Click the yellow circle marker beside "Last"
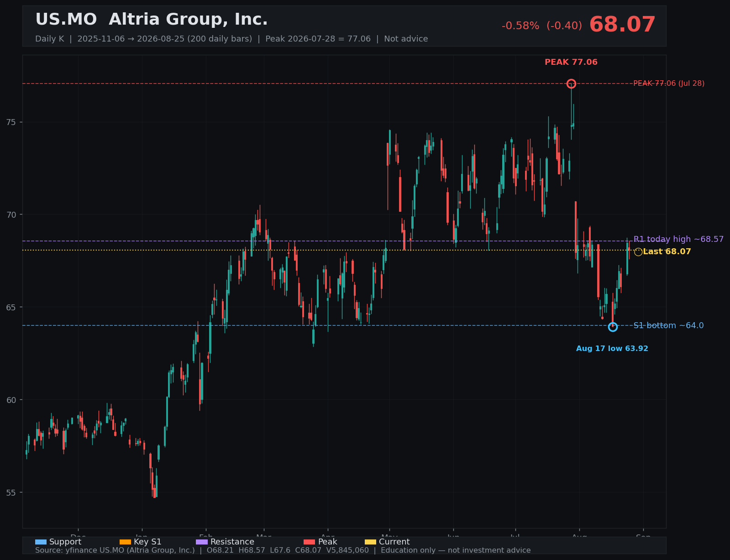The height and width of the screenshot is (560, 730). [x=638, y=252]
